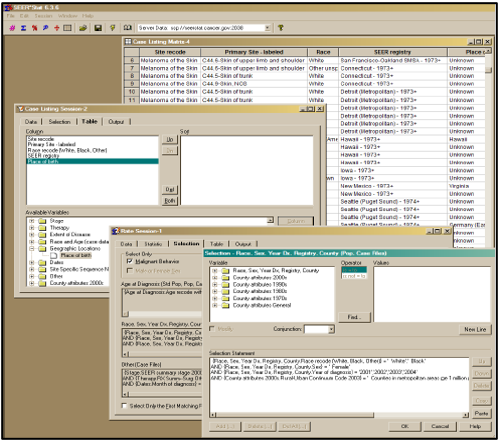500x440 pixels.
Task: Open the Window menu
Action: [x=67, y=16]
